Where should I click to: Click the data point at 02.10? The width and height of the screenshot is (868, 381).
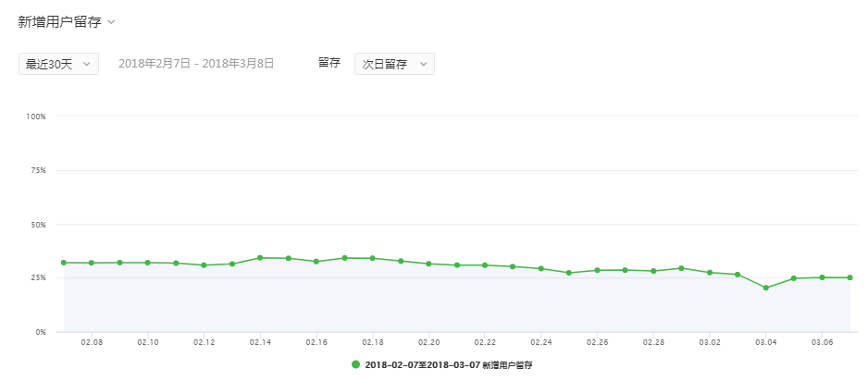[x=147, y=263]
